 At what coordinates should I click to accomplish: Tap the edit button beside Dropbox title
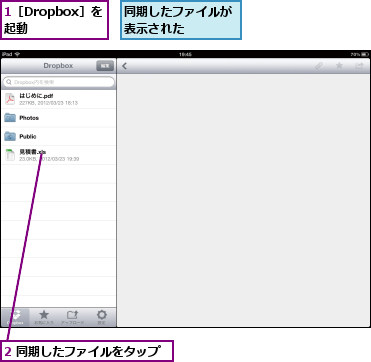click(x=105, y=66)
